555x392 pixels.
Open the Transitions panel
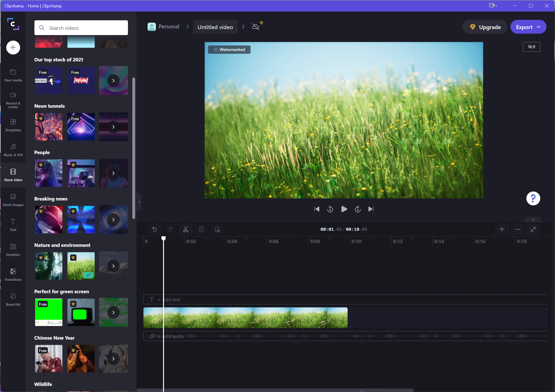pyautogui.click(x=13, y=274)
